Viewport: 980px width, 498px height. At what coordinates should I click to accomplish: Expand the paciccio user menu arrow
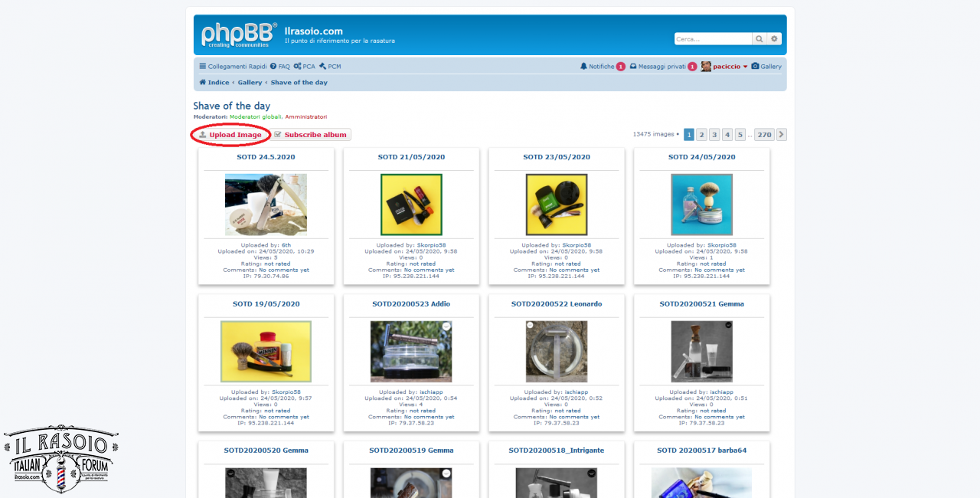[745, 67]
